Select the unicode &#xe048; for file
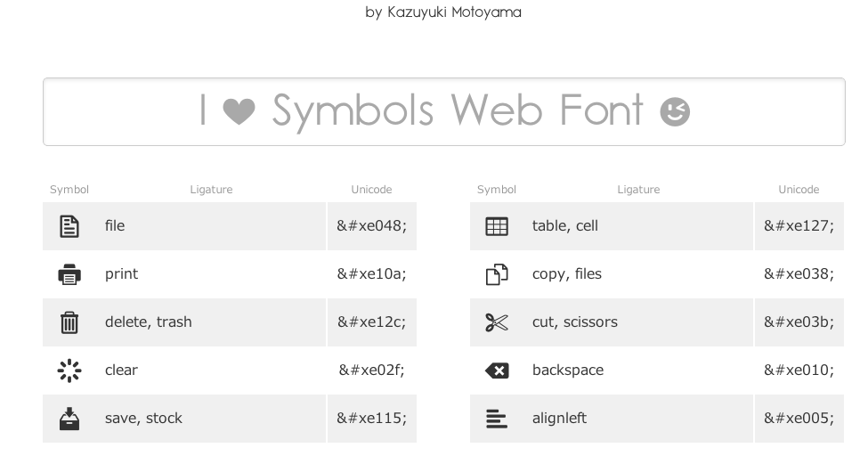This screenshot has height=456, width=868. (372, 226)
